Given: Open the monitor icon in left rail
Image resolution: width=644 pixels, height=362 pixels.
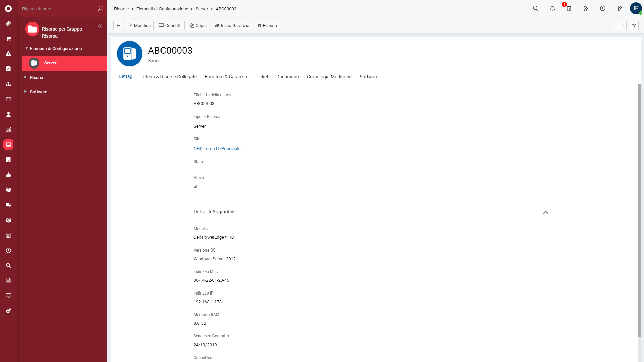Looking at the screenshot, I should [x=8, y=296].
